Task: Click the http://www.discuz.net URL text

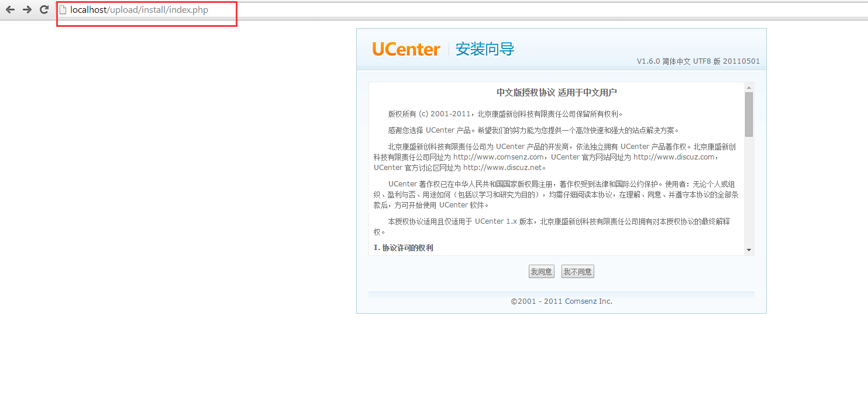Action: click(503, 168)
